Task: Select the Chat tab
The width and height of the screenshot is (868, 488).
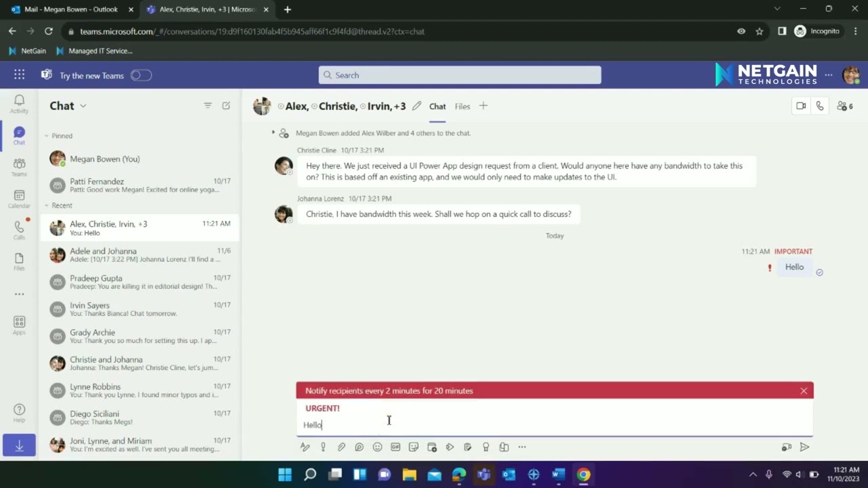Action: pyautogui.click(x=437, y=106)
